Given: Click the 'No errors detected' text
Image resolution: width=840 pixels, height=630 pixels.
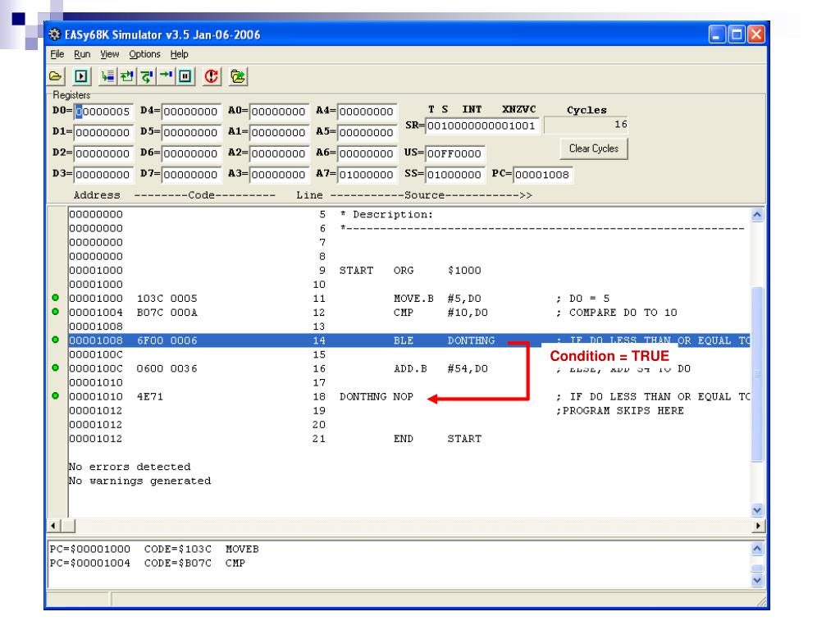Looking at the screenshot, I should point(129,467).
